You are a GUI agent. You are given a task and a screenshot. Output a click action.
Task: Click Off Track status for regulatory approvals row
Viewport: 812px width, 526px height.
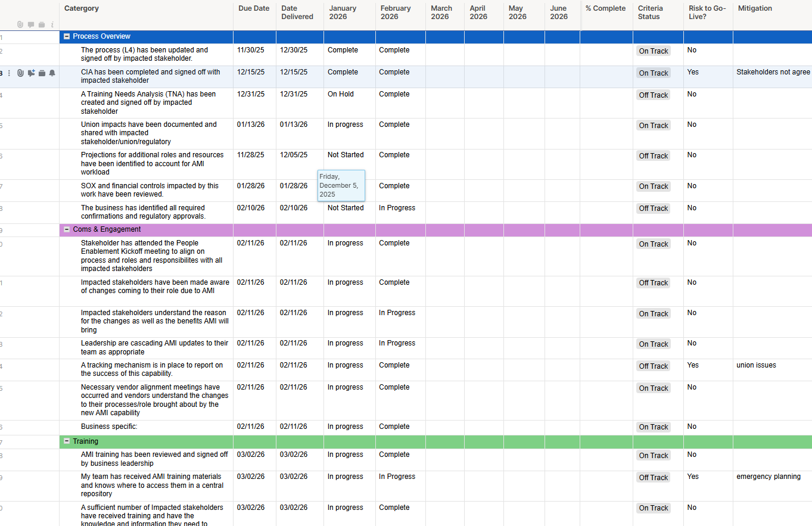(x=654, y=208)
